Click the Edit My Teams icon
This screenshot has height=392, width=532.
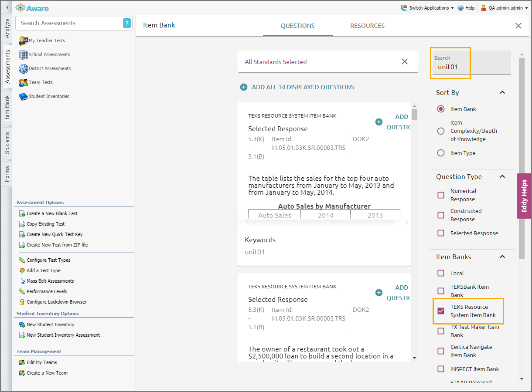22,362
